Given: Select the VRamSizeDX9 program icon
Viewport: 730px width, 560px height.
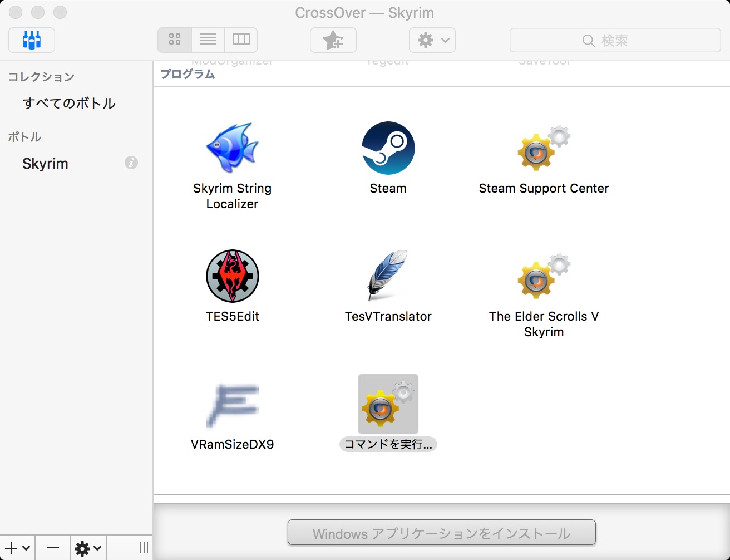Looking at the screenshot, I should tap(232, 406).
